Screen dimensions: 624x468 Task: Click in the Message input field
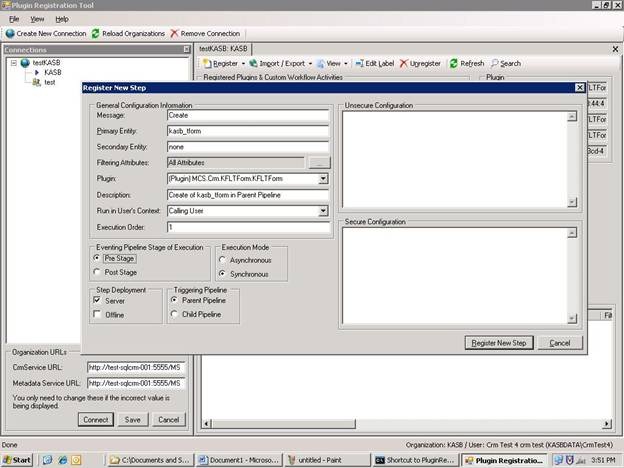(x=248, y=115)
